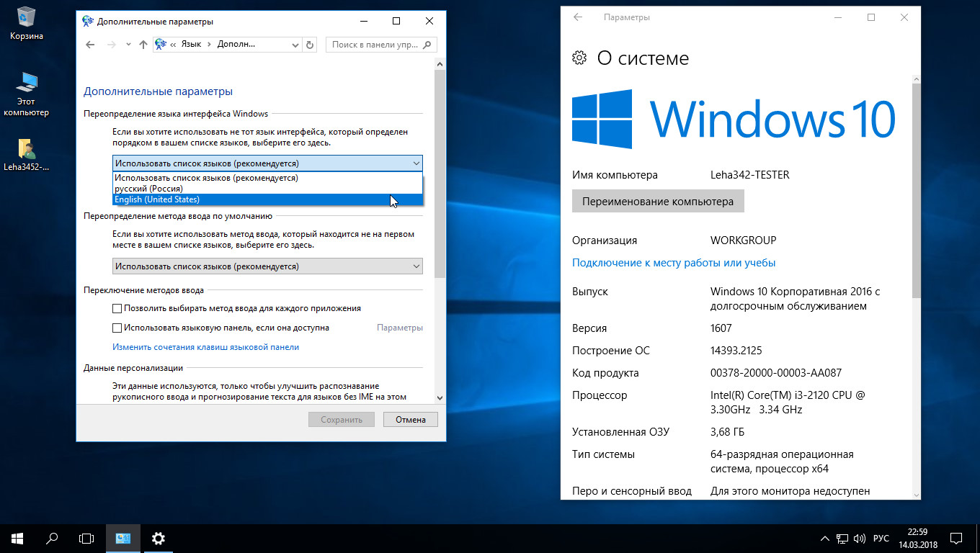
Task: Click the refresh button in address bar
Action: pyautogui.click(x=310, y=45)
